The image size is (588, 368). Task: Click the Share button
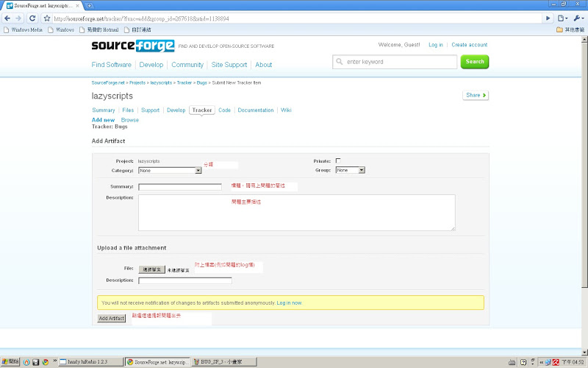(x=476, y=96)
